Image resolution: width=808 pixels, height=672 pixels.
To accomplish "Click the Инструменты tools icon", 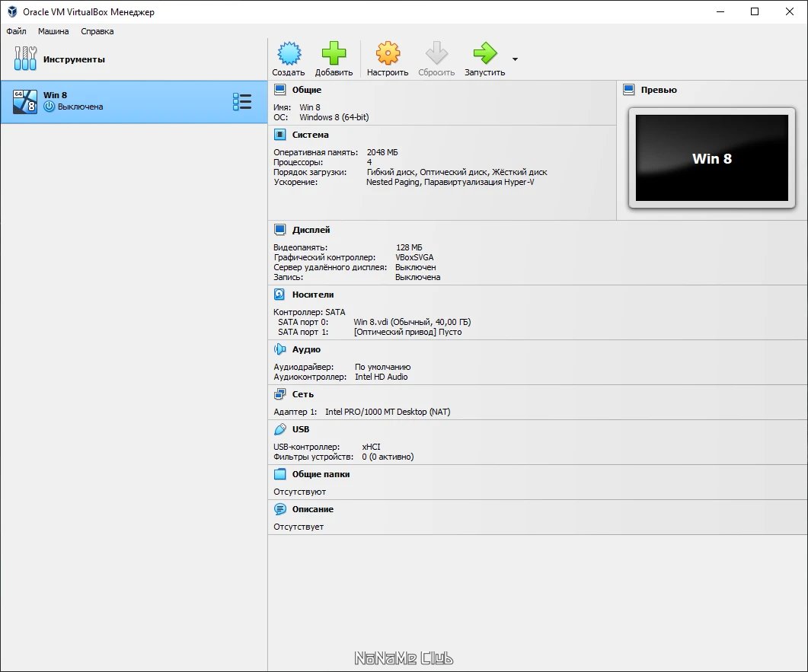I will pyautogui.click(x=25, y=58).
